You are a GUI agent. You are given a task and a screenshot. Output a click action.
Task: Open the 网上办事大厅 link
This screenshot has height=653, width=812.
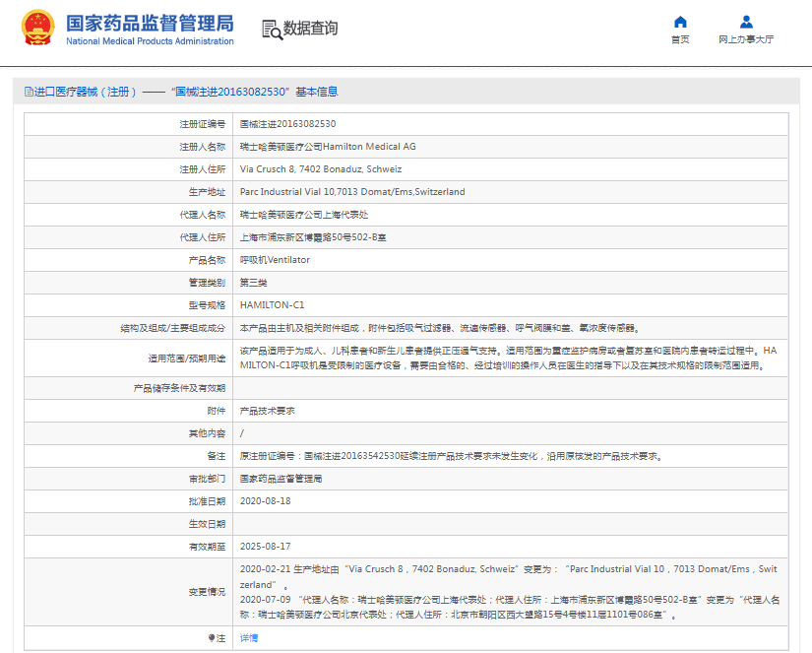746,39
